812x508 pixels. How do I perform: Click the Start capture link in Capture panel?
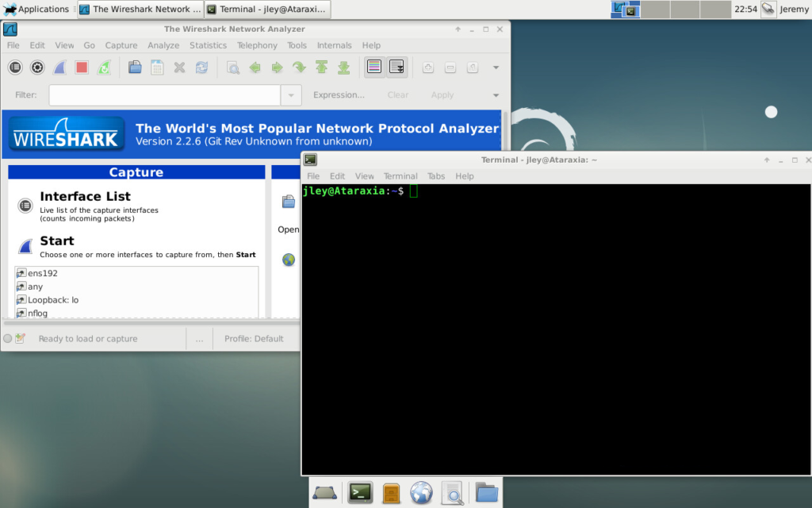(x=57, y=241)
